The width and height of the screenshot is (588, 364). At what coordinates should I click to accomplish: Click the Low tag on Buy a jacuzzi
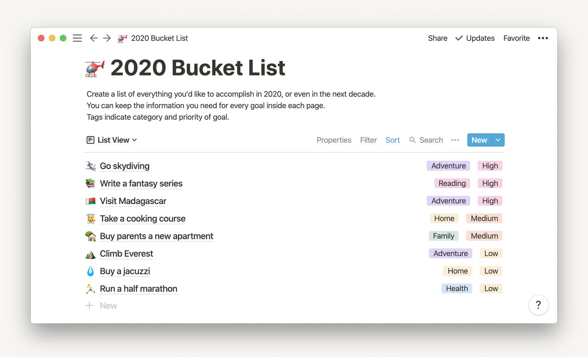click(491, 271)
